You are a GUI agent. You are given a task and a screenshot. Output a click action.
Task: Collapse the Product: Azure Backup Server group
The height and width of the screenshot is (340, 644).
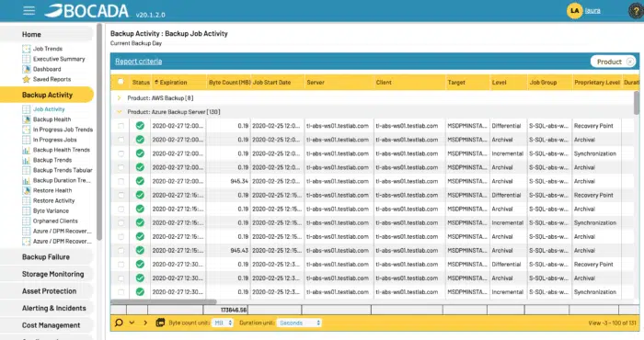(x=119, y=111)
